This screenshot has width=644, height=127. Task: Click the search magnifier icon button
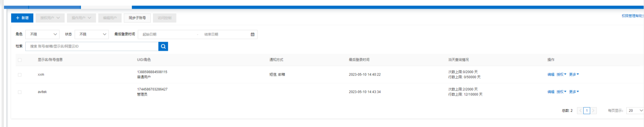tap(163, 46)
